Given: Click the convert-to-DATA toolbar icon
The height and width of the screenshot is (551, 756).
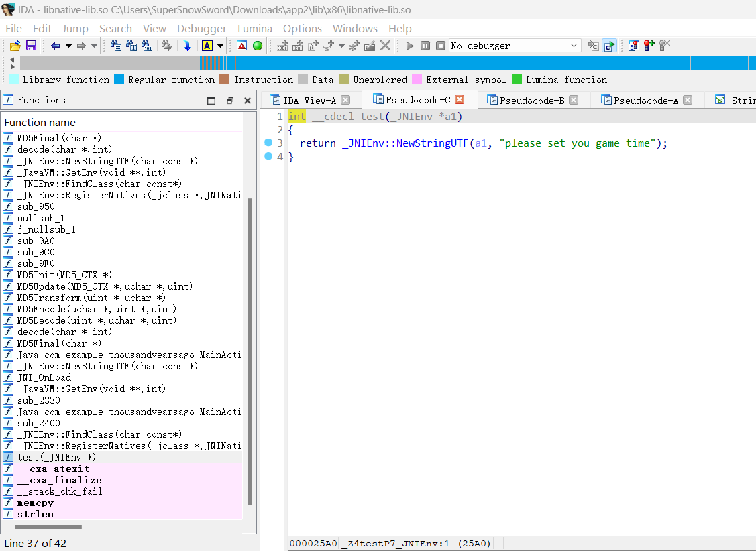Looking at the screenshot, I should [x=298, y=46].
